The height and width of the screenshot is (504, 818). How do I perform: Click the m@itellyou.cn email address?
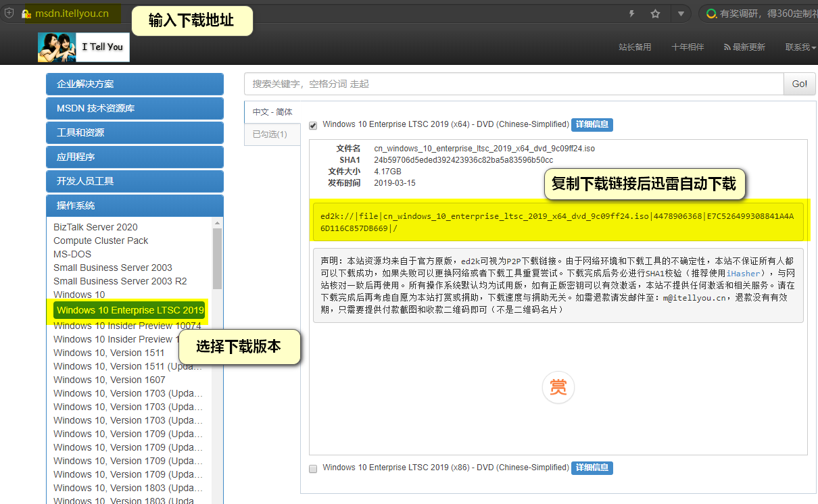pos(694,298)
